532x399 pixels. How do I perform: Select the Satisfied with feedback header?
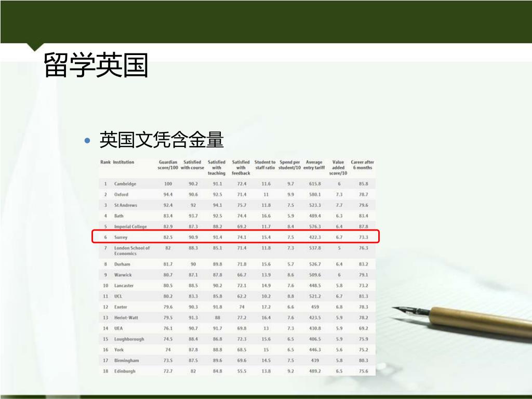pos(241,168)
